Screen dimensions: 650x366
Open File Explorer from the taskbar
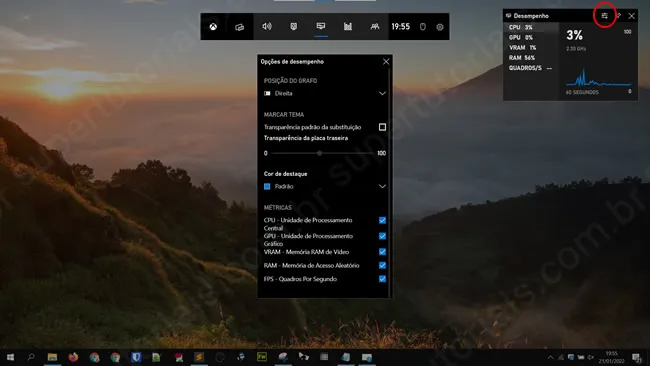[52, 357]
